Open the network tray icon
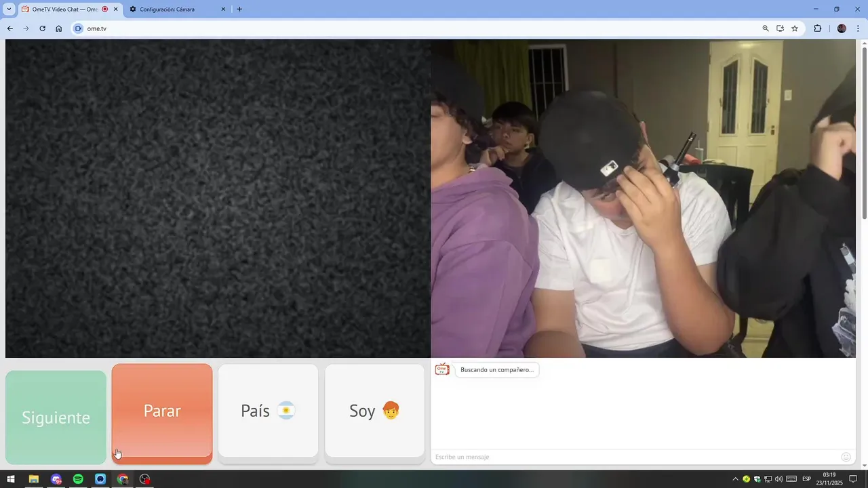Viewport: 868px width, 488px height. point(768,479)
